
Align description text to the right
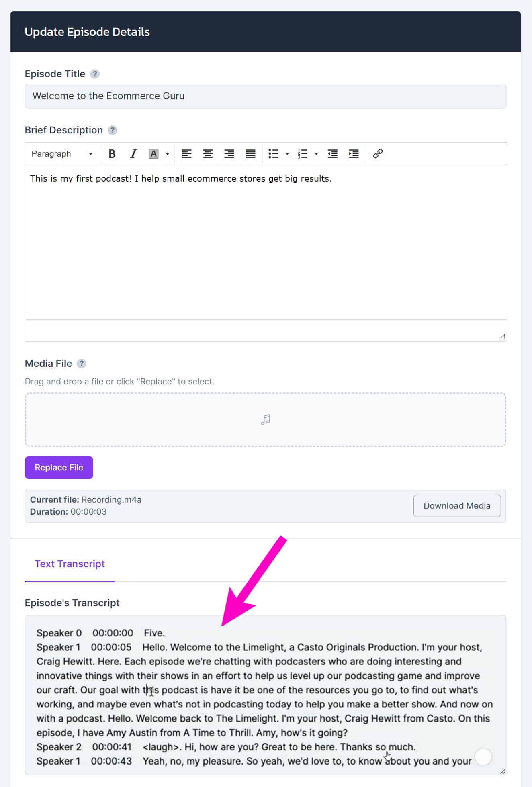(x=229, y=154)
